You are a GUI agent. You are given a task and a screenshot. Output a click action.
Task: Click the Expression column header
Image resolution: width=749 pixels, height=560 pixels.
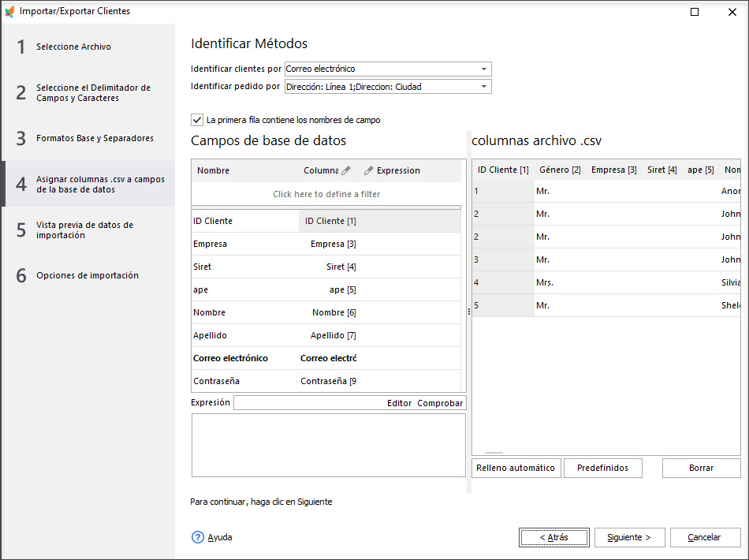coord(398,170)
